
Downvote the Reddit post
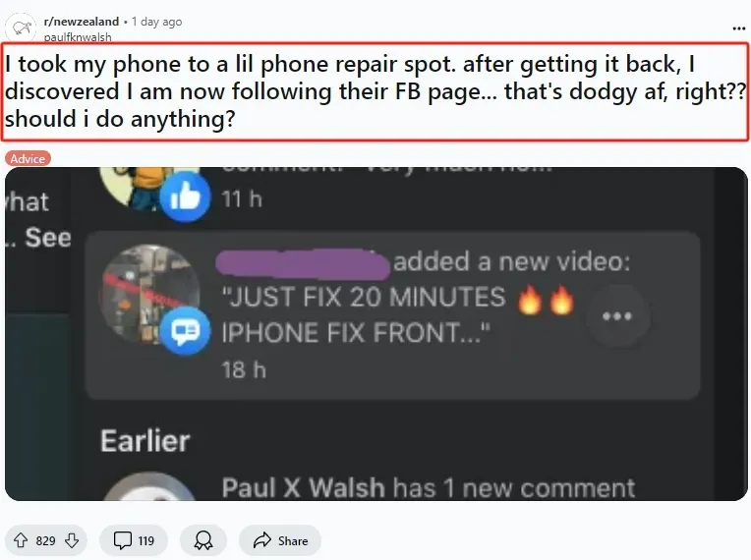pos(72,540)
